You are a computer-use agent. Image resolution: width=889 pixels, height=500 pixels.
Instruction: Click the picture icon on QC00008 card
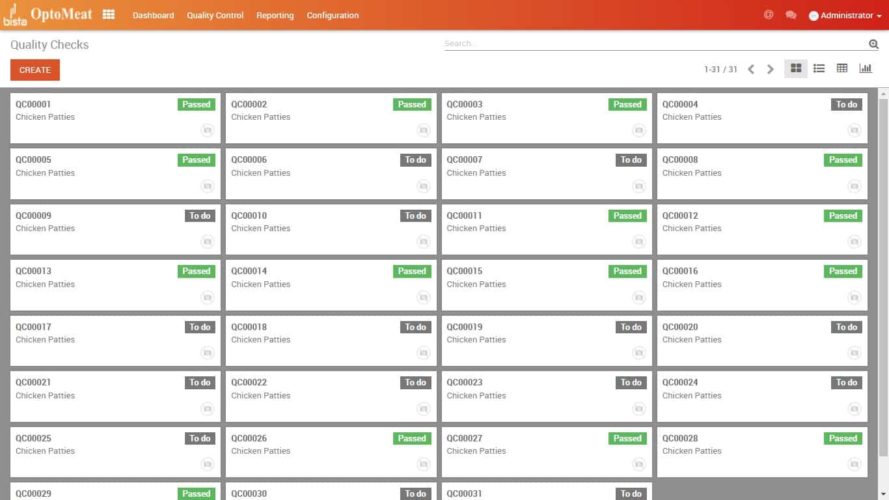tap(854, 186)
